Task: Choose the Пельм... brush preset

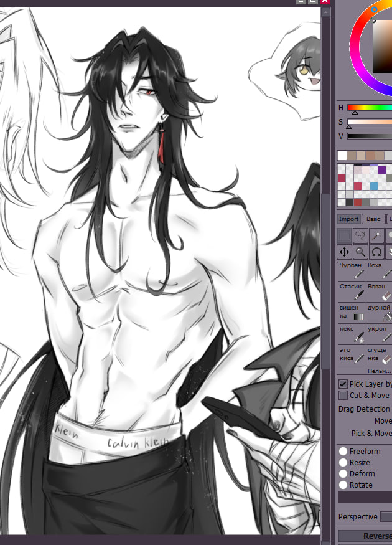Action: [379, 371]
